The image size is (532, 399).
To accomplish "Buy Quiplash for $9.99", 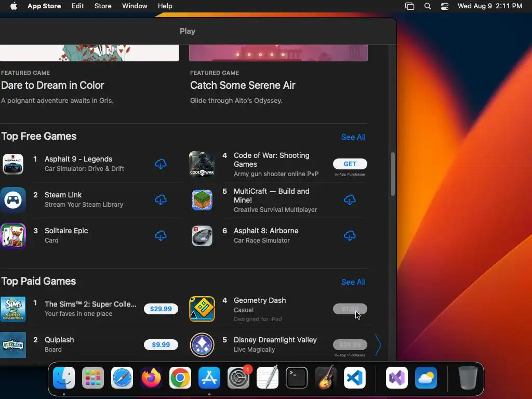I will coord(161,345).
